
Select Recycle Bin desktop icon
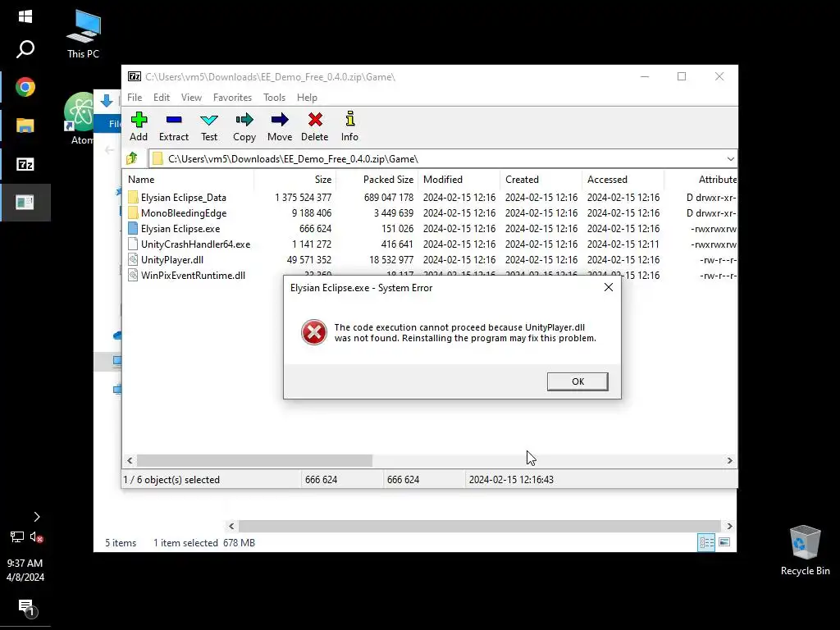(805, 550)
